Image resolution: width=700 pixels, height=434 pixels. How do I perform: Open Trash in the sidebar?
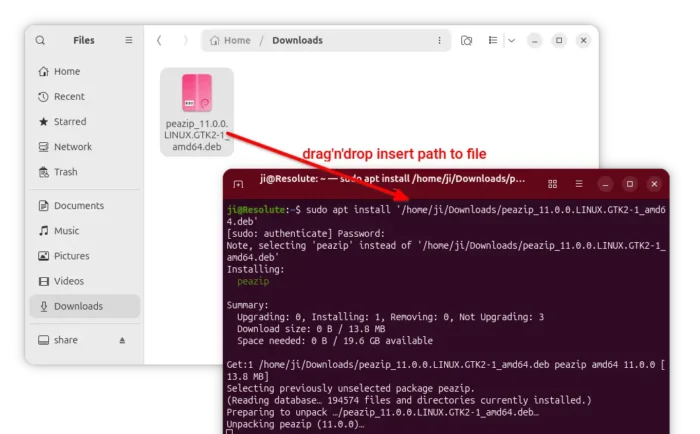tap(65, 172)
